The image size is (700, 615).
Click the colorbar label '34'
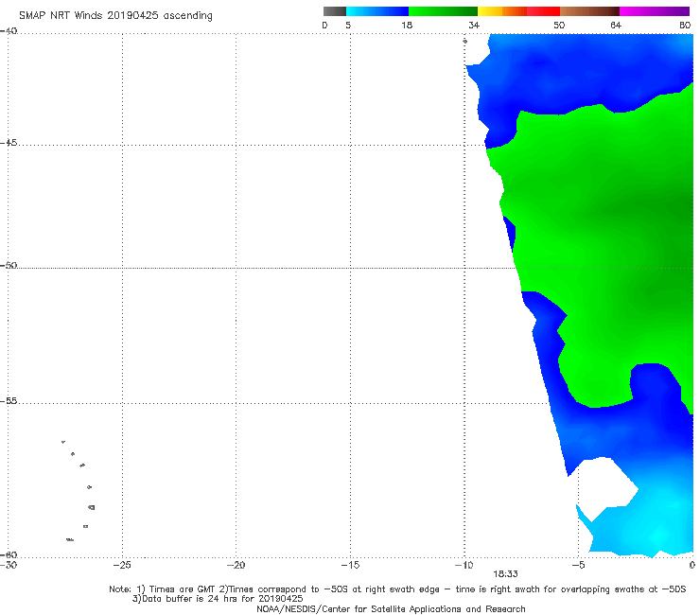474,26
